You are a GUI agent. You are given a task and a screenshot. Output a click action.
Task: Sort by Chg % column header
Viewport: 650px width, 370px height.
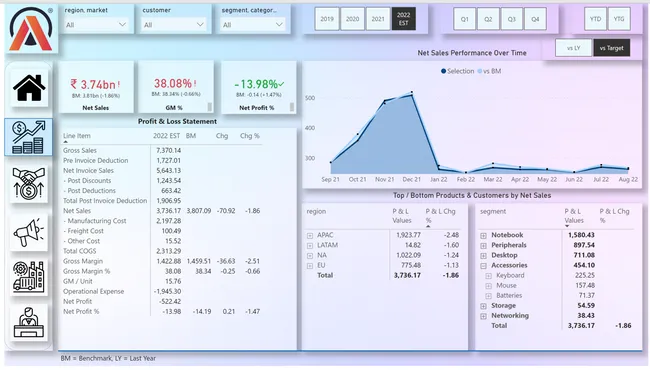click(x=250, y=136)
